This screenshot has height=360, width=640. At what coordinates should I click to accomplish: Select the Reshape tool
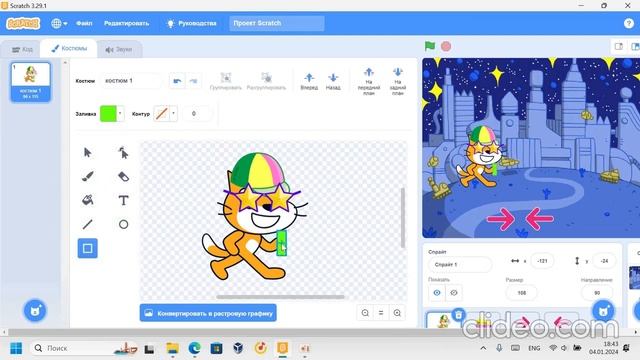123,153
